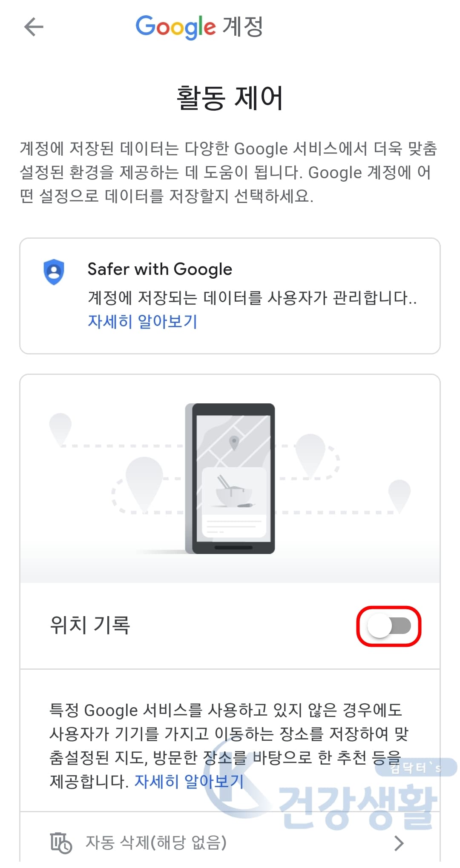Click the blue shield Safer with Google icon
Viewport: 460px width, 868px height.
(x=54, y=272)
